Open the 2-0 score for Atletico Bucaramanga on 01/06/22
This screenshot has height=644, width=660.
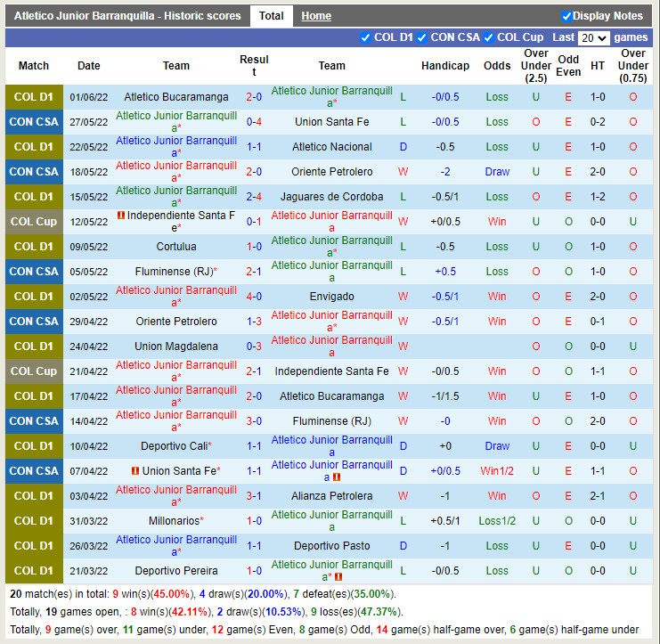pos(254,97)
